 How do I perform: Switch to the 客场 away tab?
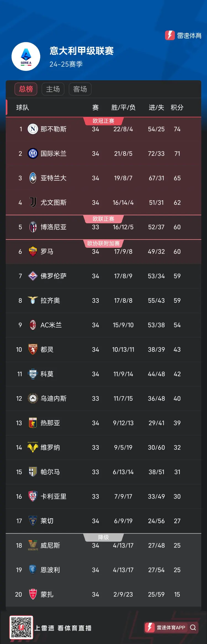80,89
